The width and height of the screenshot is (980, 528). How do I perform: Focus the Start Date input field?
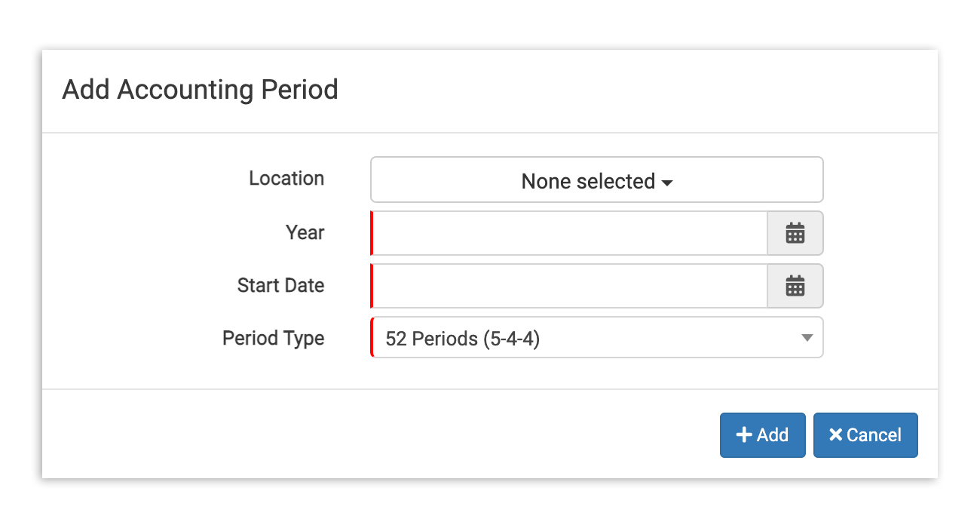pos(569,286)
